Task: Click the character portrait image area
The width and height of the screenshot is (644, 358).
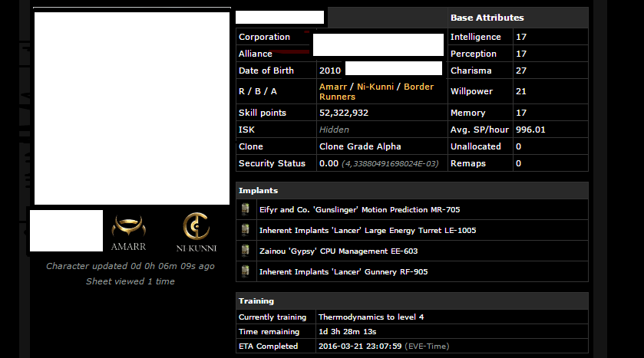Action: (132, 108)
